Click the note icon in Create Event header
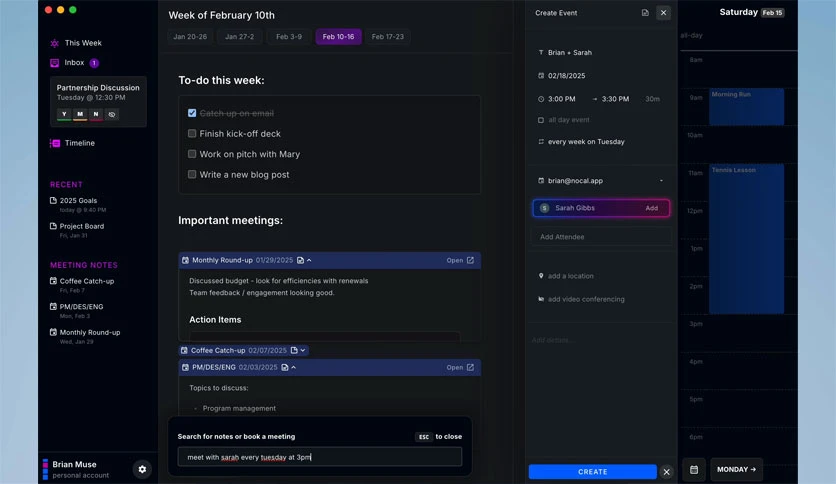 coord(645,13)
